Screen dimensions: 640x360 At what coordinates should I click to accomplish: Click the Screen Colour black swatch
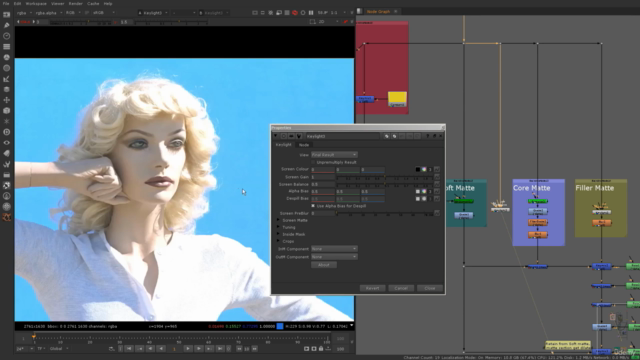[x=418, y=169]
